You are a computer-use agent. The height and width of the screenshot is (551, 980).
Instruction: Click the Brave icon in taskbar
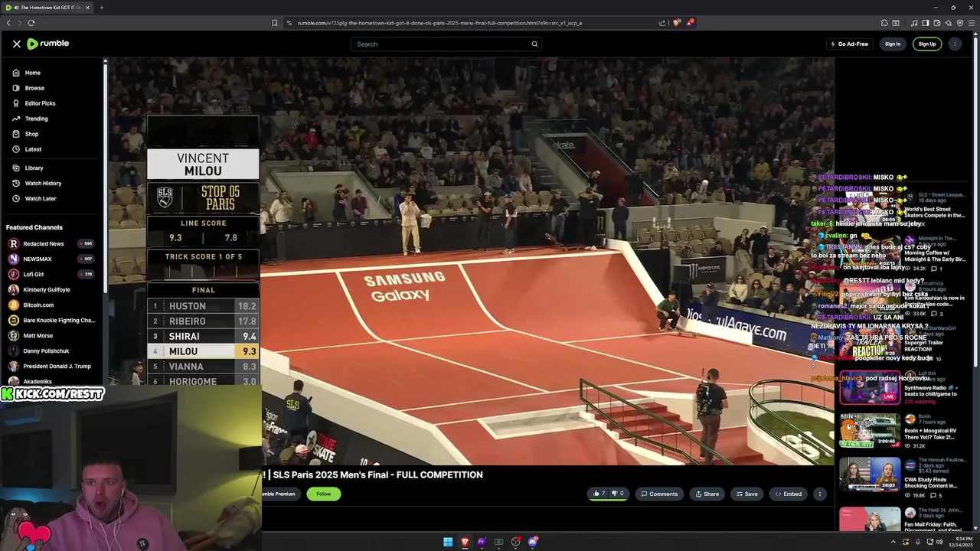click(x=465, y=542)
